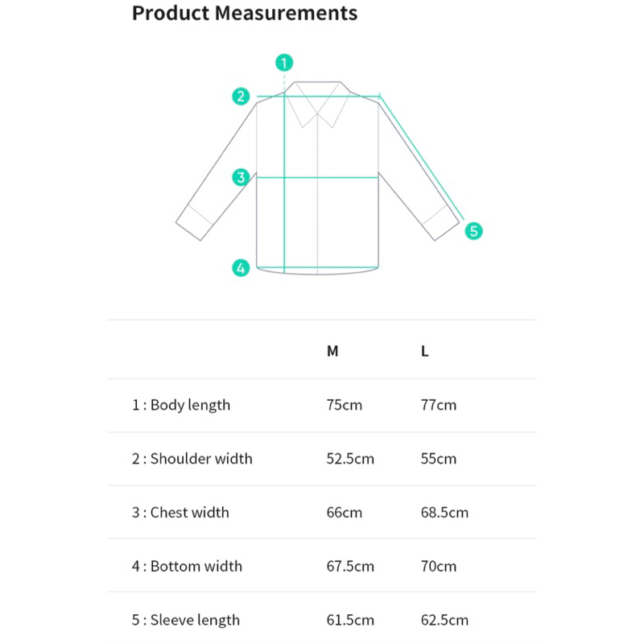
Task: Click the green number 2 marker
Action: coord(241,96)
